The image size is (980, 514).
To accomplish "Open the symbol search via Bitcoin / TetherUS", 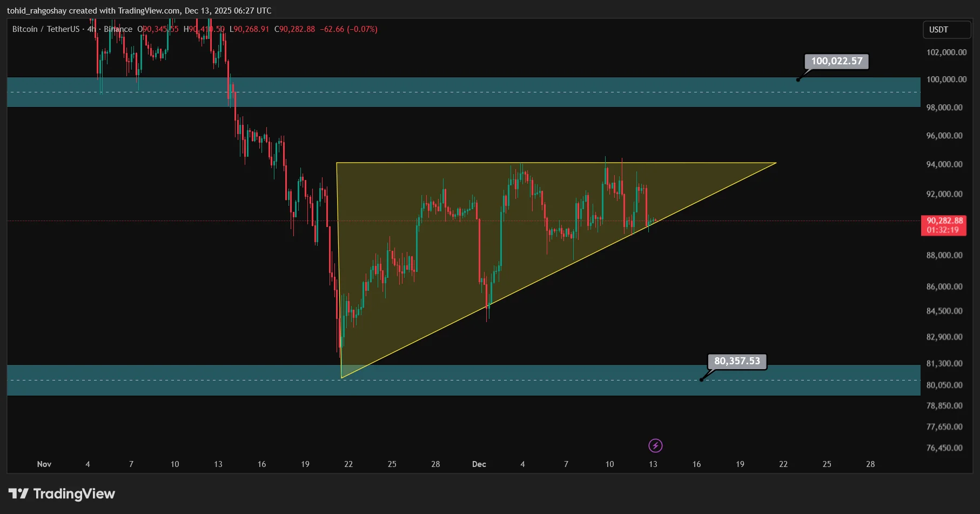I will click(48, 29).
